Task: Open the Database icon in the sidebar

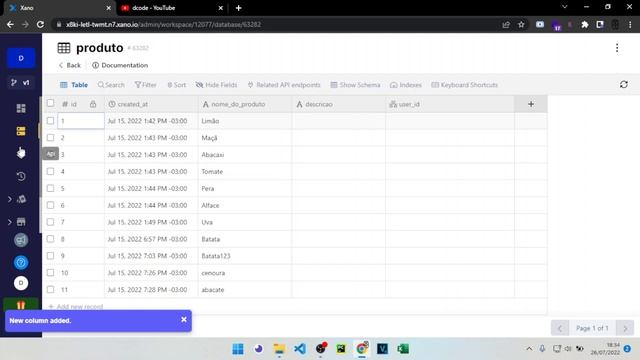Action: point(21,131)
